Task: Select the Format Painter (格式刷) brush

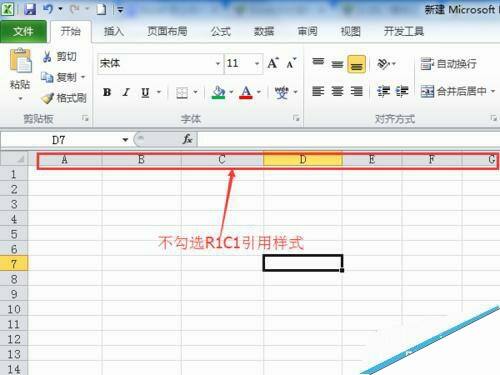Action: coord(48,98)
